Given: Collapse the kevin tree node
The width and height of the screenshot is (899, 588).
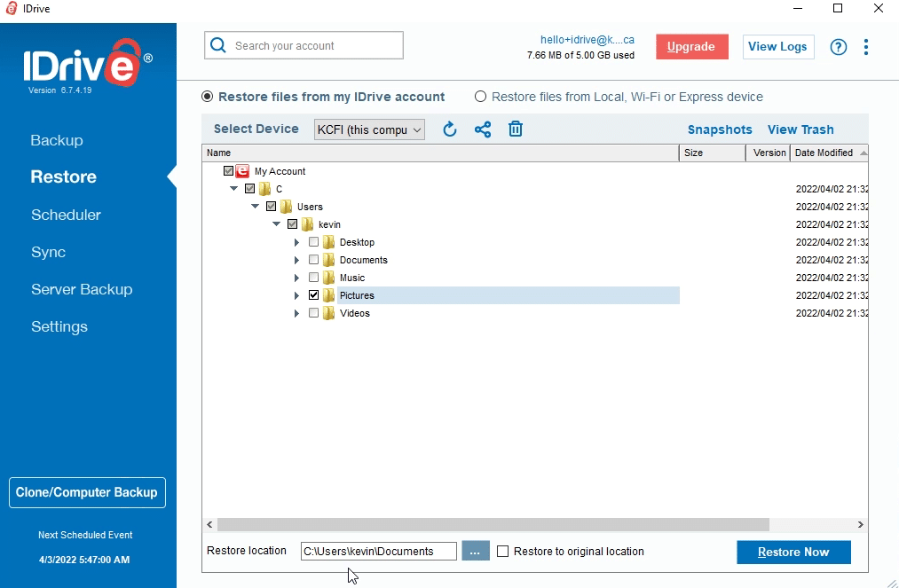Looking at the screenshot, I should (276, 223).
